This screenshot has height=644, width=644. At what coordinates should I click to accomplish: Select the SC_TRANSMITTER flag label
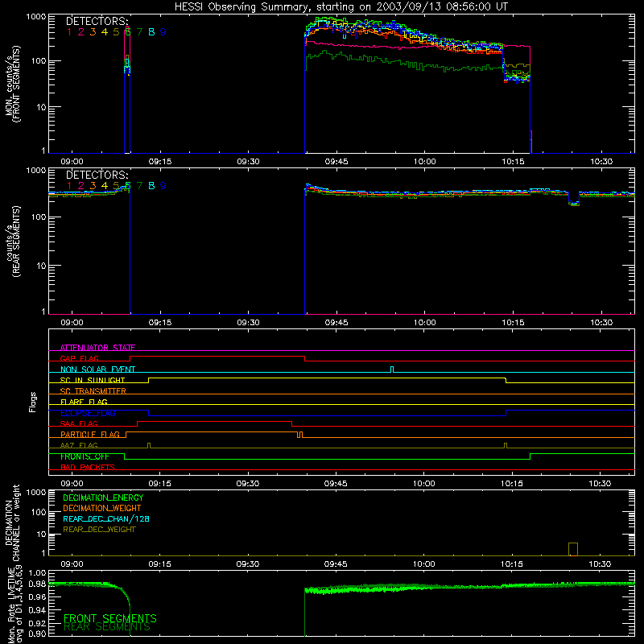[x=93, y=391]
